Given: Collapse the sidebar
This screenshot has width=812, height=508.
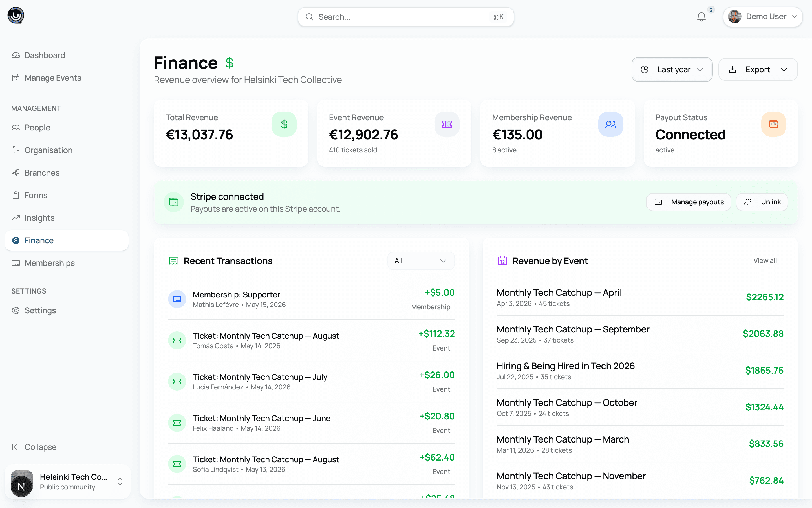Looking at the screenshot, I should pyautogui.click(x=34, y=447).
